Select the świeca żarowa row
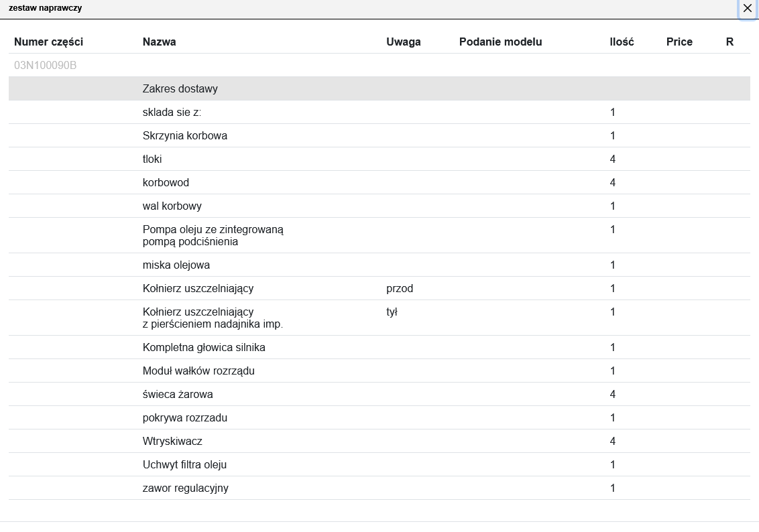759x532 pixels. click(178, 394)
